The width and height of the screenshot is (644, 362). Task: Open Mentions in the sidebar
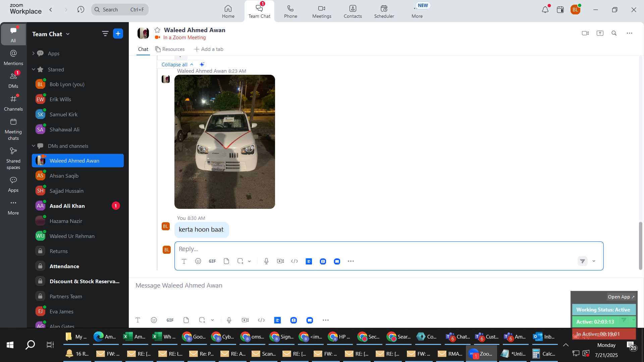click(x=13, y=57)
